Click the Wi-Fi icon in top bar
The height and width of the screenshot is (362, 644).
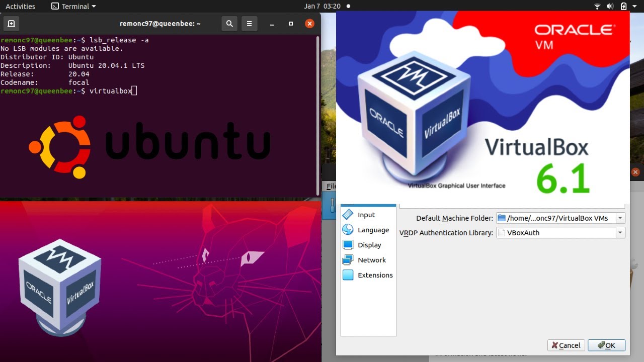tap(597, 7)
